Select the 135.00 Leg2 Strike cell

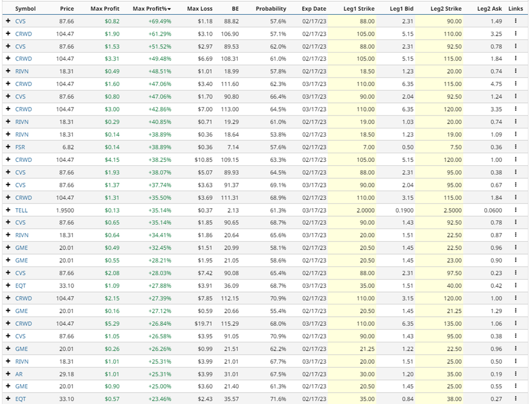[x=453, y=324]
